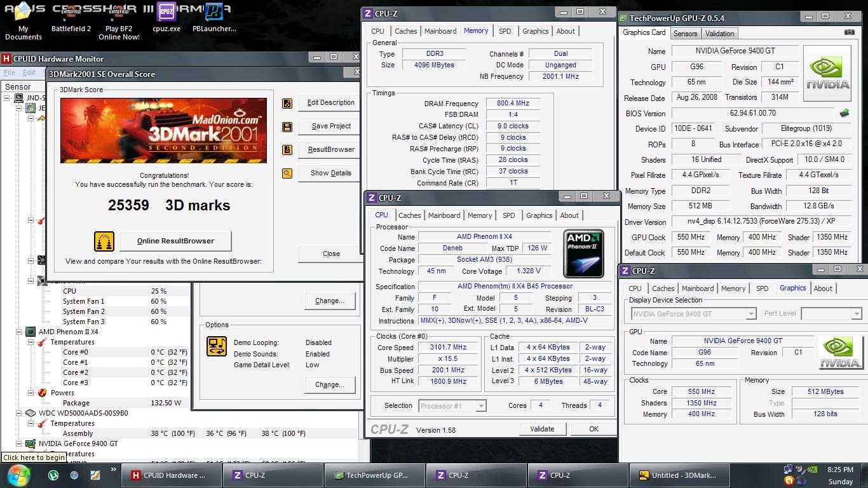Click the 62.94.61.00.70 BIOS Version field
Viewport: 868px width, 488px height.
tap(753, 113)
